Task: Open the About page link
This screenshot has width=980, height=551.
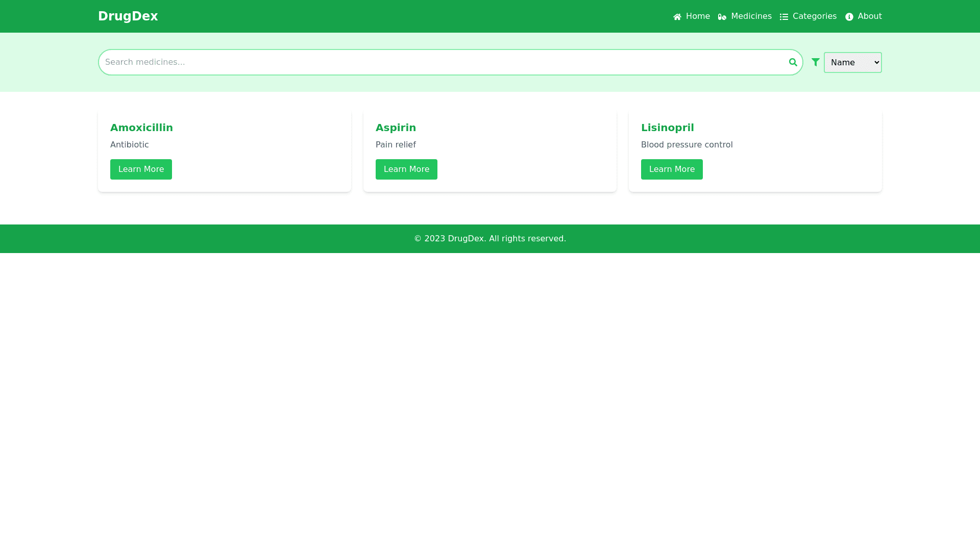Action: click(x=869, y=16)
